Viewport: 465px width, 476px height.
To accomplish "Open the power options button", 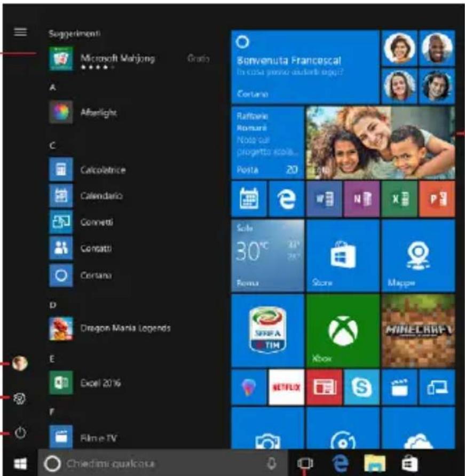I will [x=20, y=433].
